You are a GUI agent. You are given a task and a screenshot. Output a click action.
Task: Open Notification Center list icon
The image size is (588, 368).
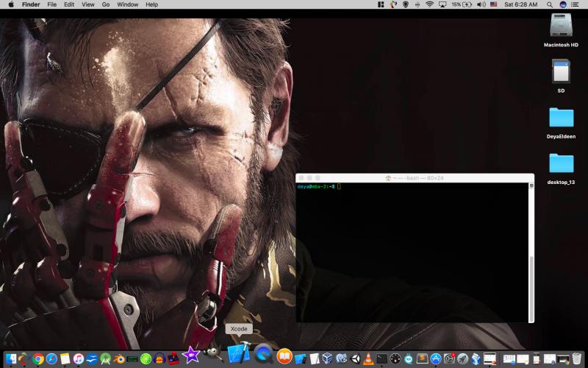575,4
